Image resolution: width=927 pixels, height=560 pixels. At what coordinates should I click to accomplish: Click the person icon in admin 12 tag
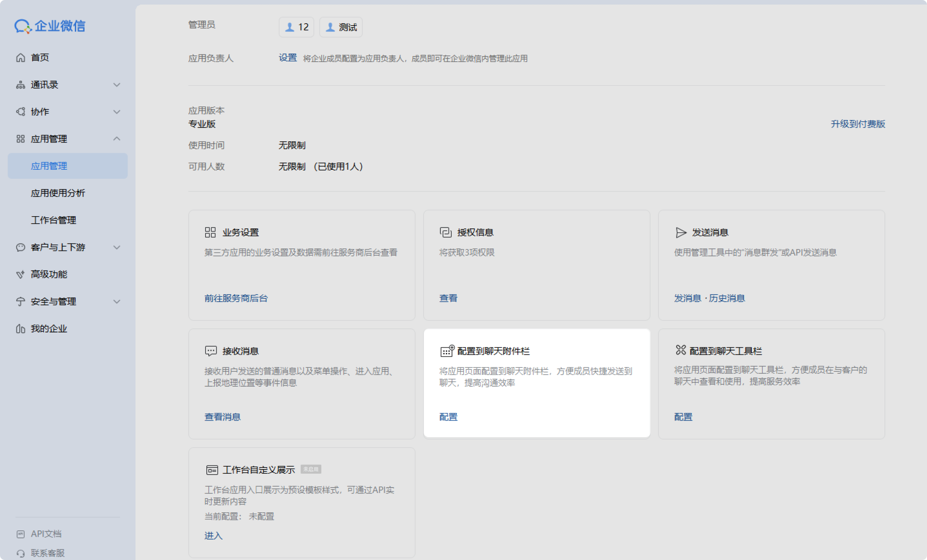[x=289, y=27]
